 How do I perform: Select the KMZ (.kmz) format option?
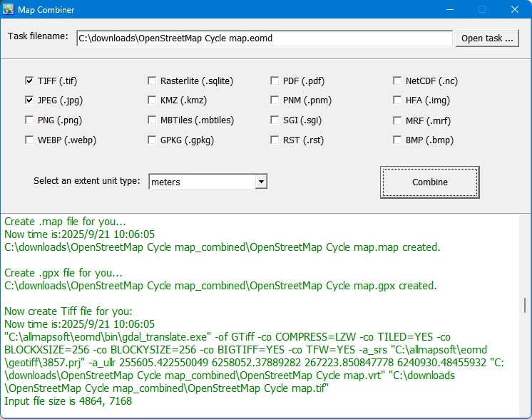coord(152,100)
